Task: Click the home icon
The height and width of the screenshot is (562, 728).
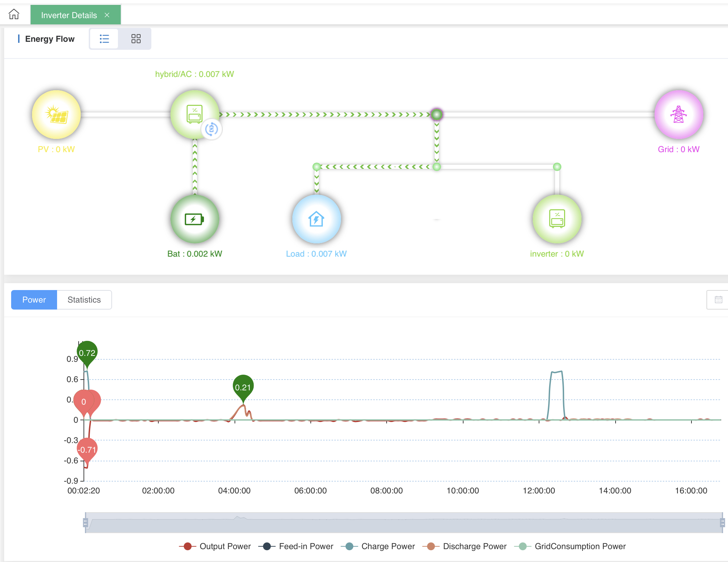Action: point(14,14)
